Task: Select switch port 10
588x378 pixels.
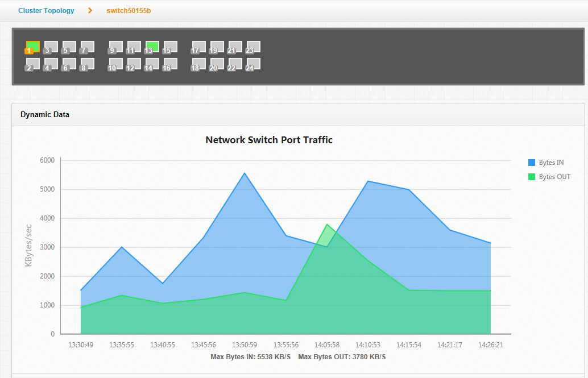Action: click(x=116, y=64)
